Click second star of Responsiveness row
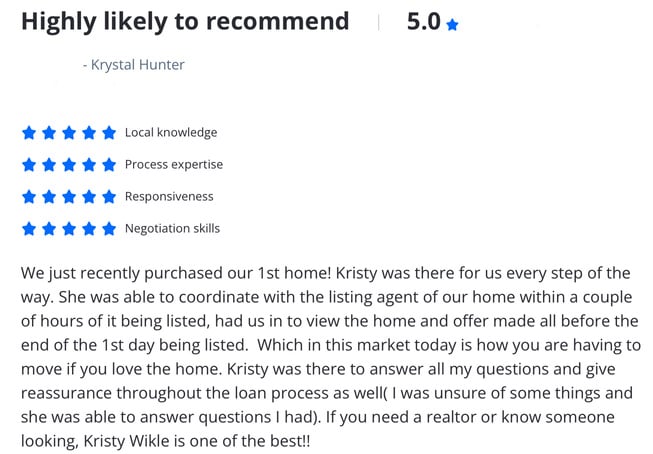This screenshot has width=653, height=454. click(49, 197)
